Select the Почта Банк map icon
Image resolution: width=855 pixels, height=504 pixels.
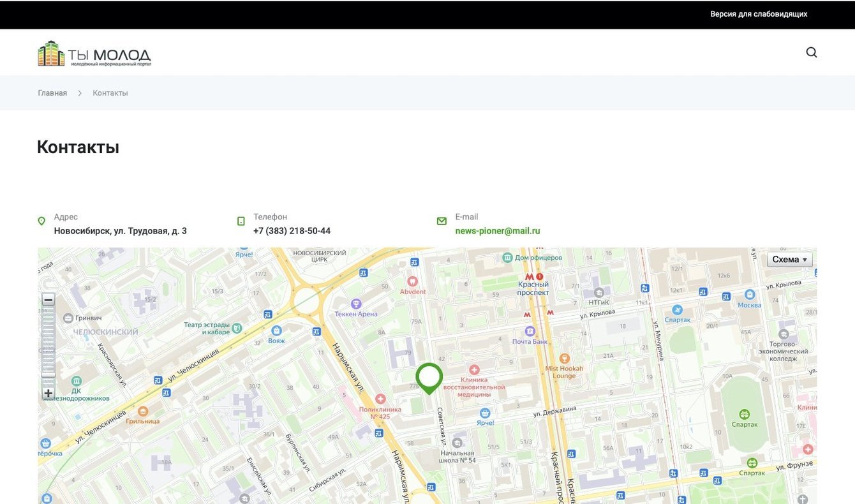click(530, 331)
